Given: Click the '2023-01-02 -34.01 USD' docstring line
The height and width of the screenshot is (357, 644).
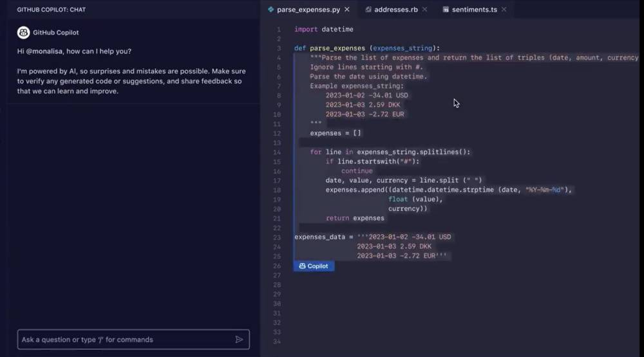Looking at the screenshot, I should pos(367,96).
